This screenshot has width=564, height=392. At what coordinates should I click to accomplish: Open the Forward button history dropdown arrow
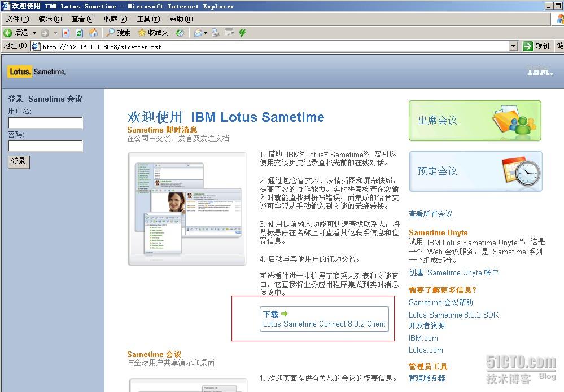[x=55, y=33]
